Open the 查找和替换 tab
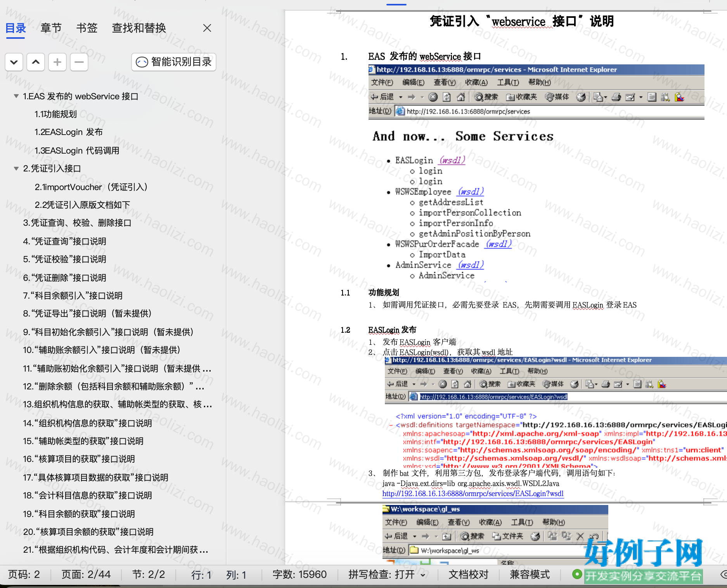Screen dimensions: 727x588 pyautogui.click(x=139, y=28)
